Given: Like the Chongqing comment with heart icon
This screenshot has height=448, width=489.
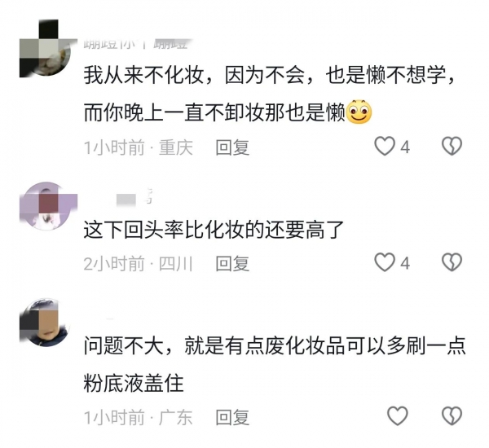Looking at the screenshot, I should point(385,147).
